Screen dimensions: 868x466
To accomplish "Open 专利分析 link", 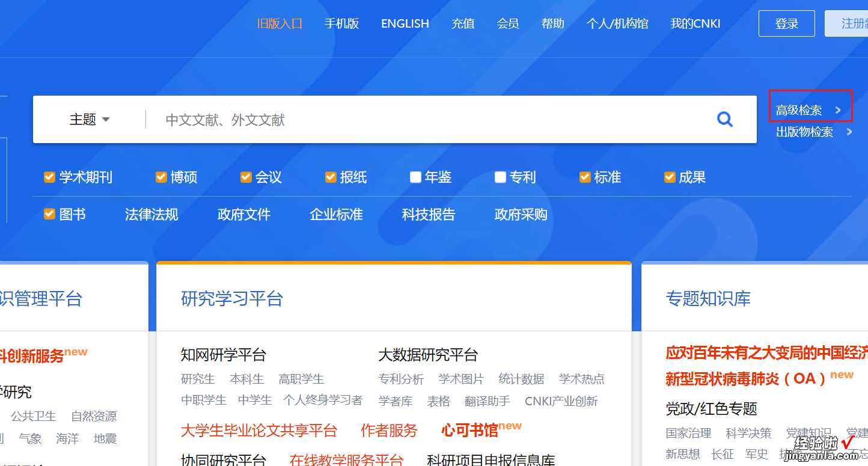I will [x=401, y=379].
